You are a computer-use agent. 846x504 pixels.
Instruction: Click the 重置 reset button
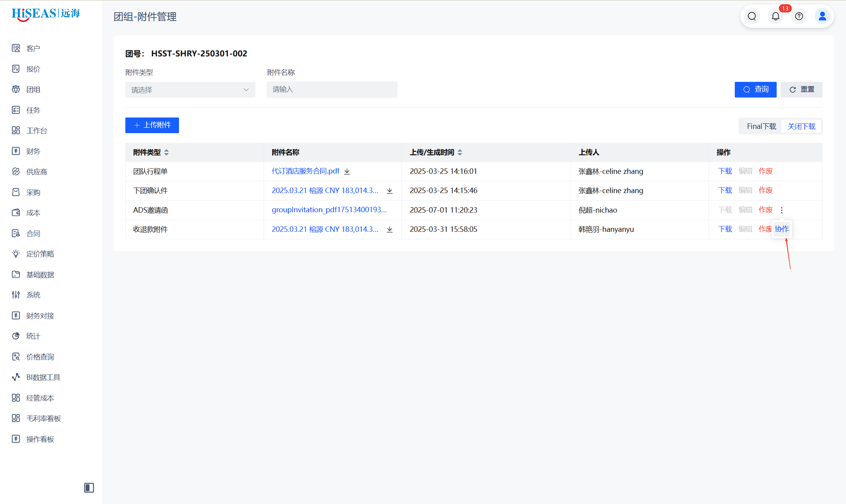pyautogui.click(x=801, y=90)
